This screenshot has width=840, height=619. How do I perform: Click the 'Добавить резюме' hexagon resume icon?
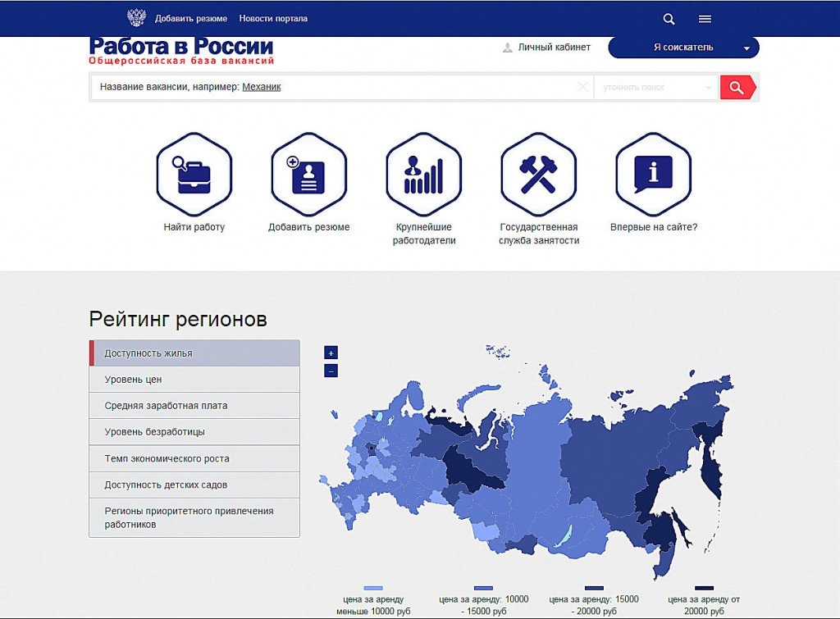[309, 174]
